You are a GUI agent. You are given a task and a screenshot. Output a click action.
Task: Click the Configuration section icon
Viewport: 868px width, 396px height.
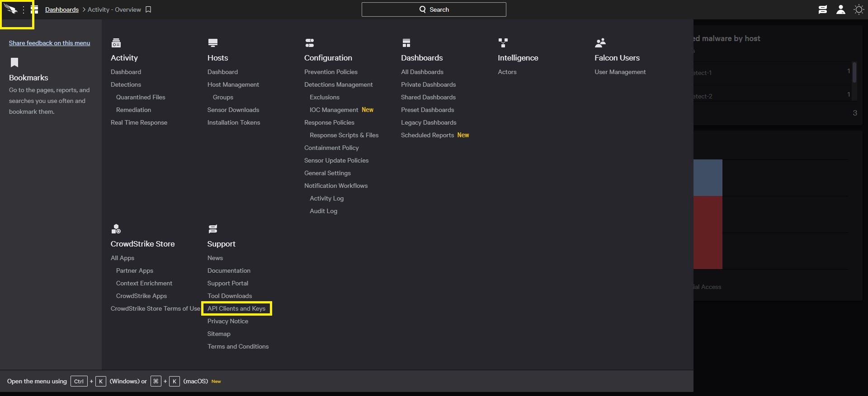310,43
